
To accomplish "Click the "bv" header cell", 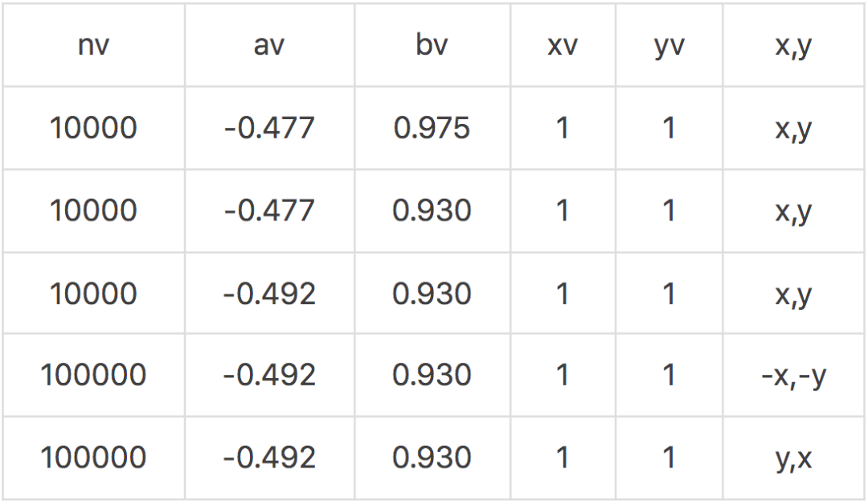I will pos(432,46).
